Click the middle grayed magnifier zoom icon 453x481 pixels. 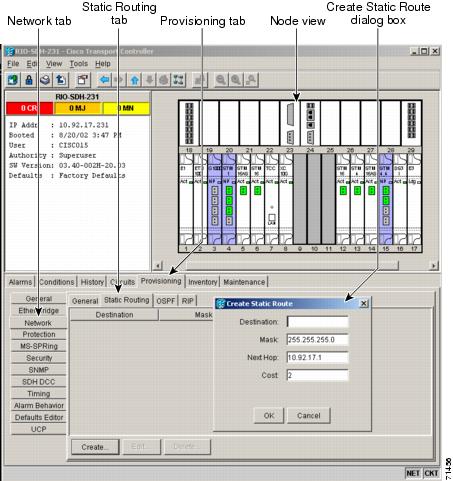click(236, 80)
